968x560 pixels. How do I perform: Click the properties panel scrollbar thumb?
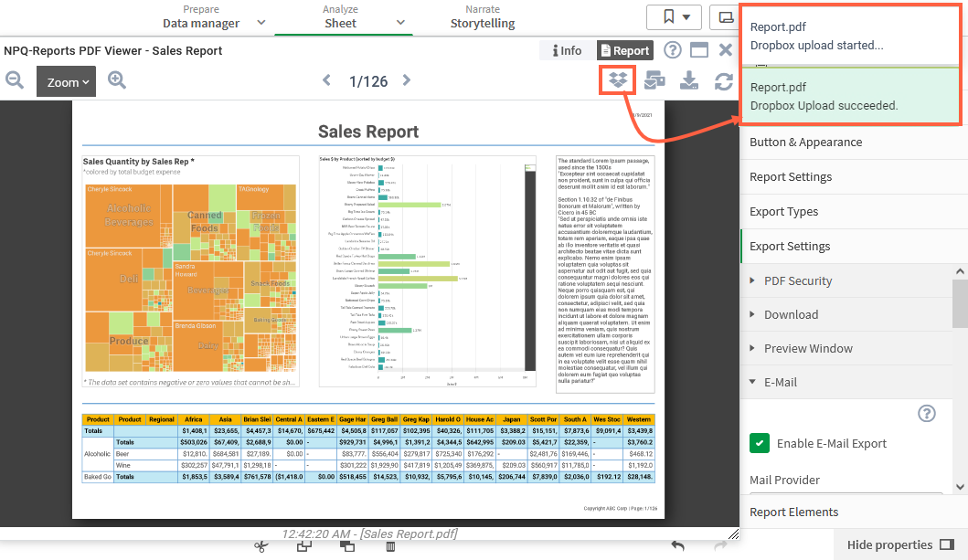pos(960,303)
